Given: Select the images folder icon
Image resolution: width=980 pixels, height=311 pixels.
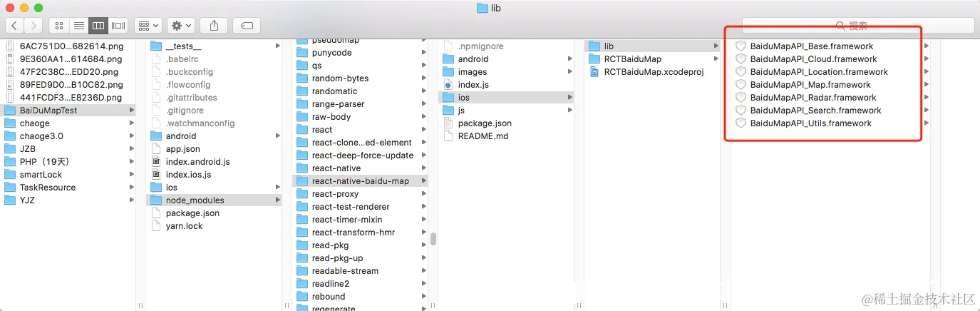Looking at the screenshot, I should tap(448, 72).
